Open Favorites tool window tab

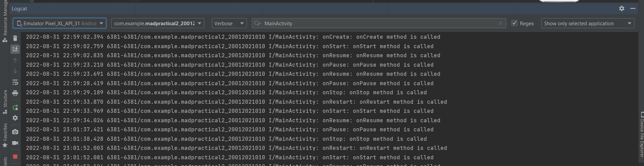pos(5,135)
